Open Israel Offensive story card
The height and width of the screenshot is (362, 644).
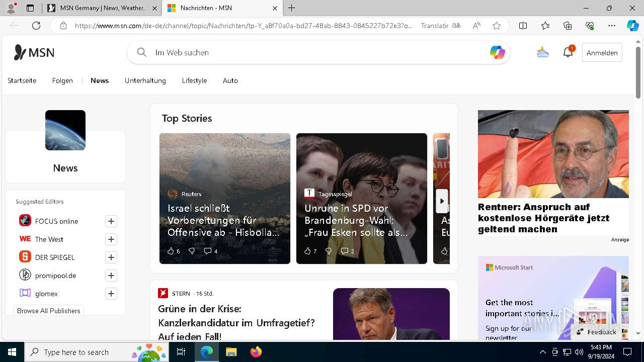click(x=225, y=199)
